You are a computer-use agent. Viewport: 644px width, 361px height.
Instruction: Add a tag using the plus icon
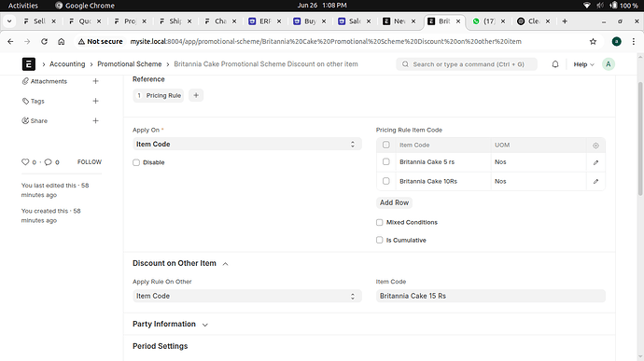(95, 101)
